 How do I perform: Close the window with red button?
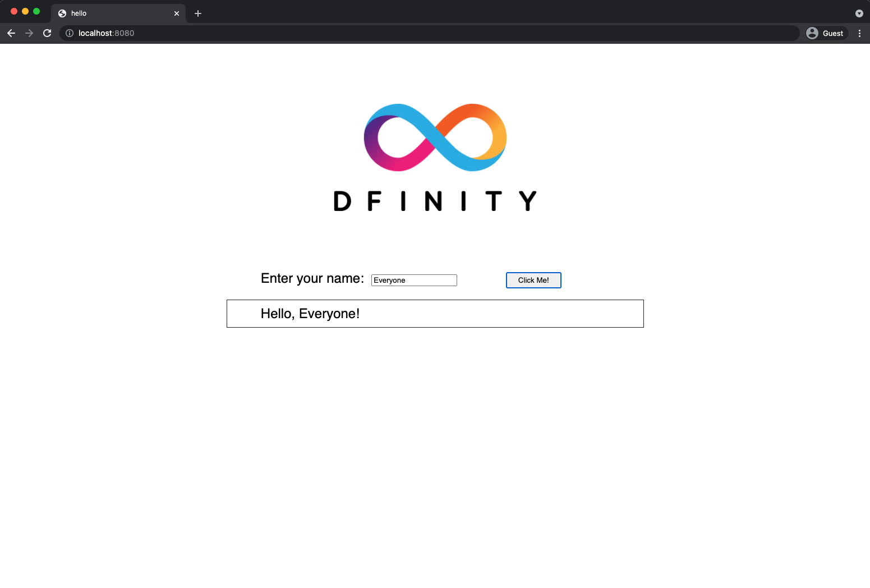[14, 11]
